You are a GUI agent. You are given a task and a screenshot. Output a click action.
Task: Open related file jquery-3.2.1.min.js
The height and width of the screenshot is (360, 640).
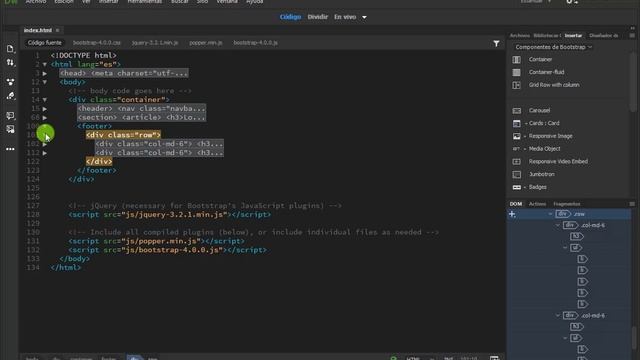point(155,42)
